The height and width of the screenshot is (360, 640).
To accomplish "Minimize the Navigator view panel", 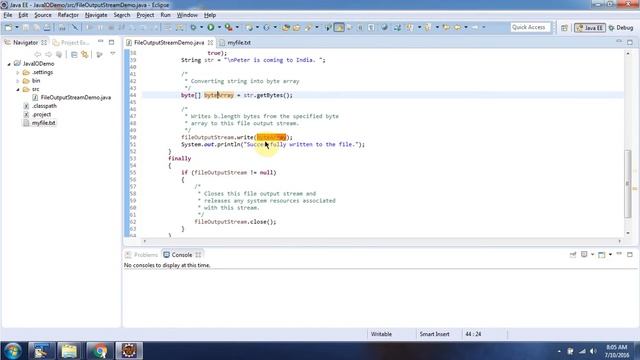I will click(x=100, y=42).
